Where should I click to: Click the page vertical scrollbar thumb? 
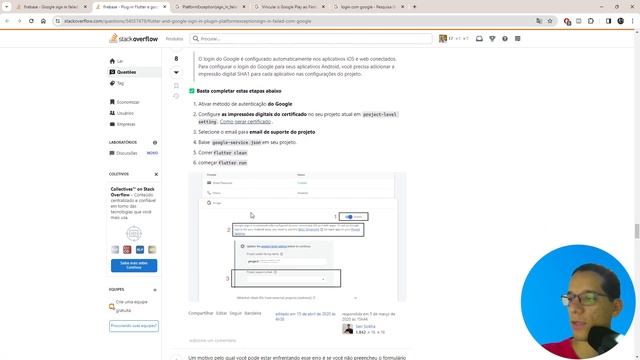tap(637, 231)
